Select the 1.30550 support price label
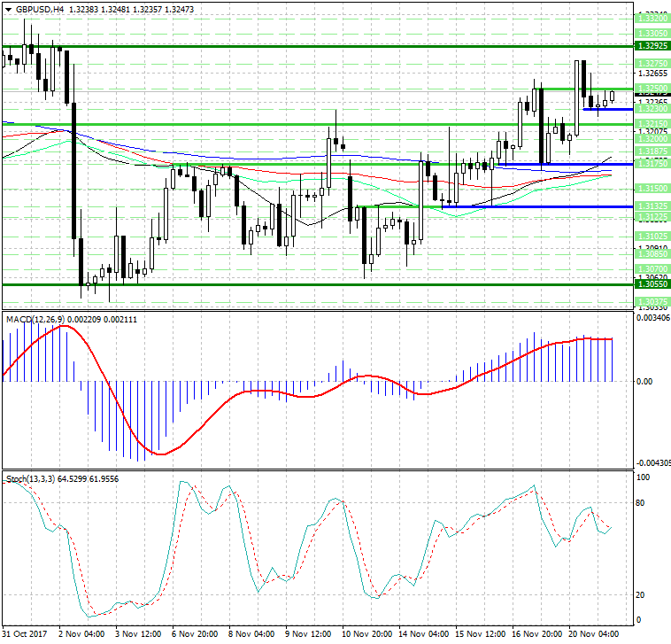This screenshot has height=644, width=671. [652, 284]
